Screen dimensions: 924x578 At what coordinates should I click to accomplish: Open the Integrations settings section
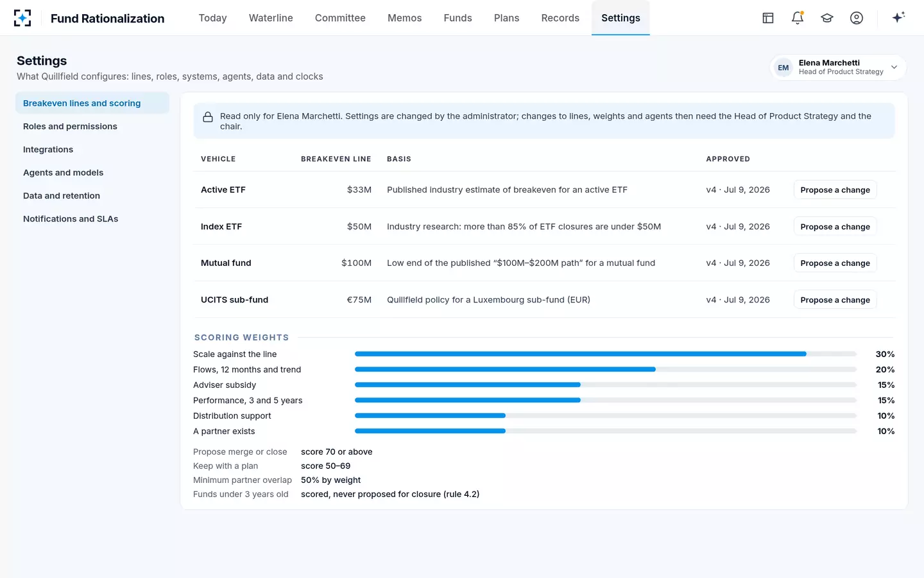[x=92, y=149]
